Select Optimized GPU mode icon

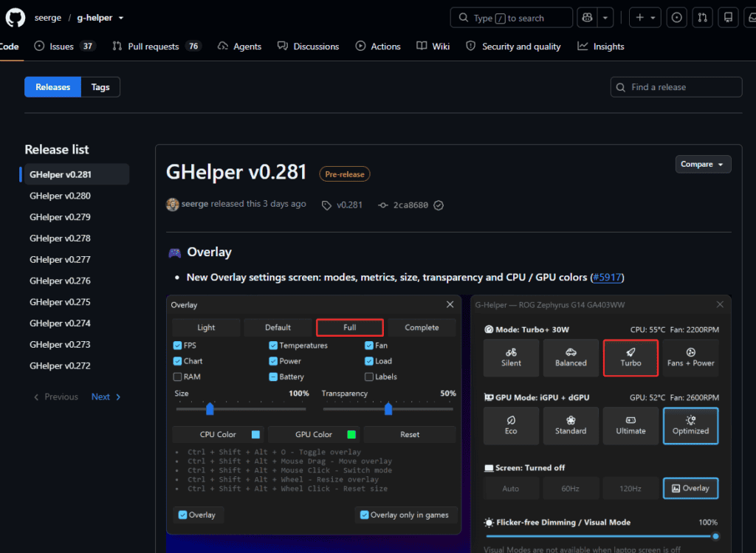coord(691,420)
